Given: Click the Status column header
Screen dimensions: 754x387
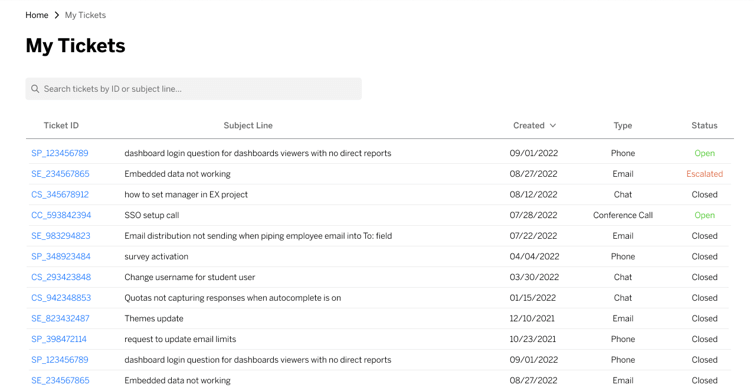Looking at the screenshot, I should click(x=704, y=125).
